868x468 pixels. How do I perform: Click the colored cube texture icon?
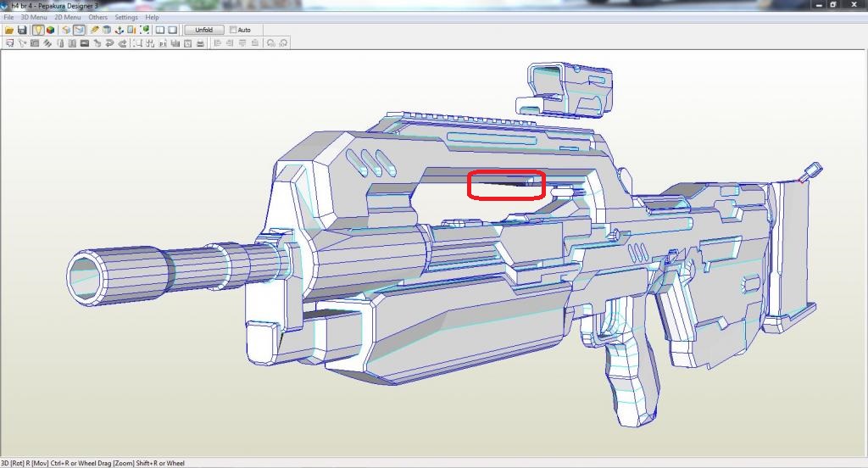click(51, 30)
